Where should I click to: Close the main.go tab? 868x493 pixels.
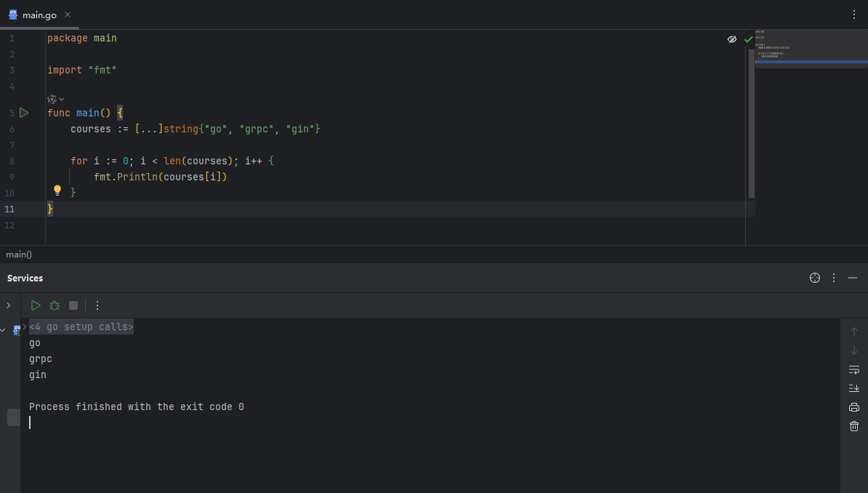(68, 15)
